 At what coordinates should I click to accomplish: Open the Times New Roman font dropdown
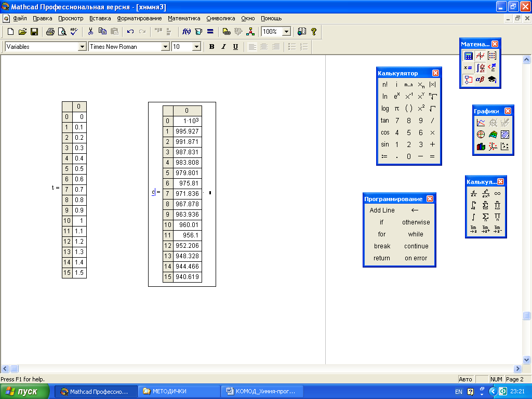coord(166,47)
